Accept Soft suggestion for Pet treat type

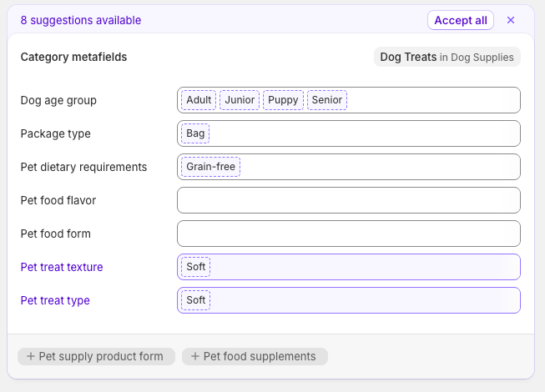[x=195, y=300]
